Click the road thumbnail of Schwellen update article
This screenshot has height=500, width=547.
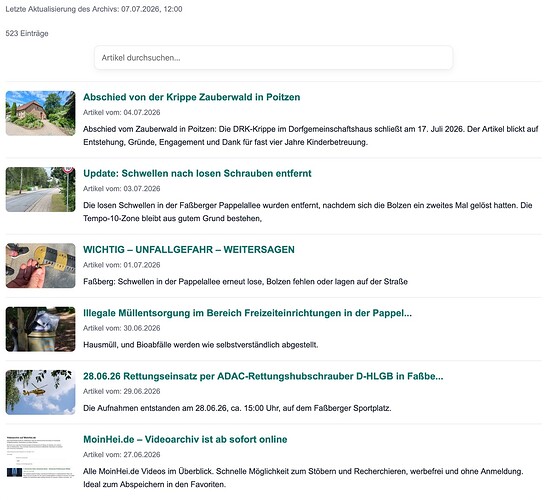[x=40, y=189]
